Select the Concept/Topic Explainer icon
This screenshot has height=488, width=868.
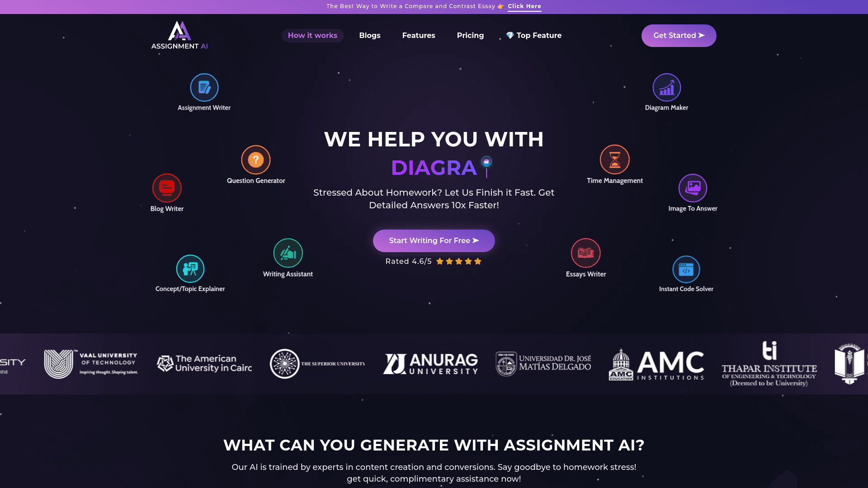[189, 269]
